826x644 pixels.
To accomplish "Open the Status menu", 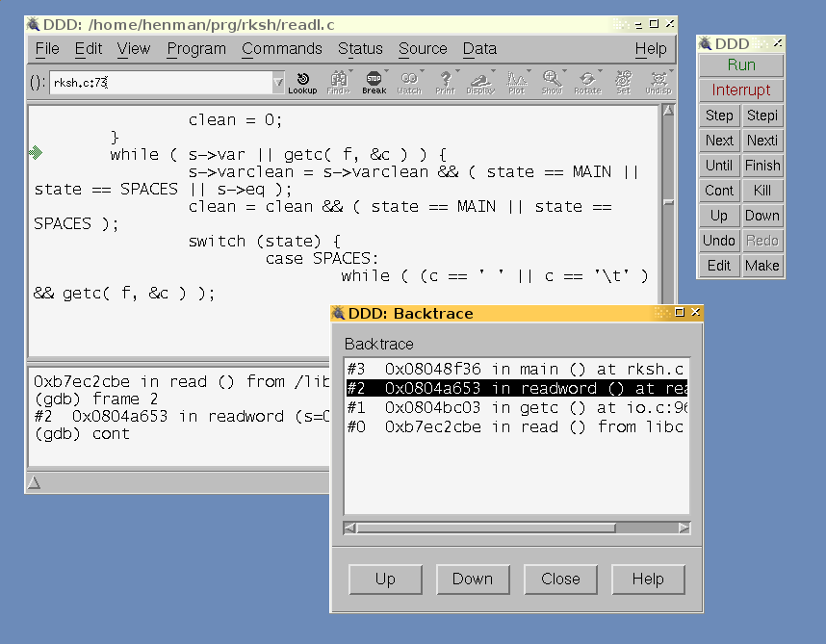I will point(360,48).
